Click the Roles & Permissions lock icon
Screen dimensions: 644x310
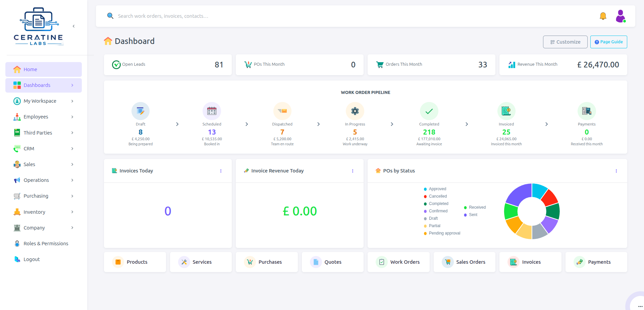point(17,244)
